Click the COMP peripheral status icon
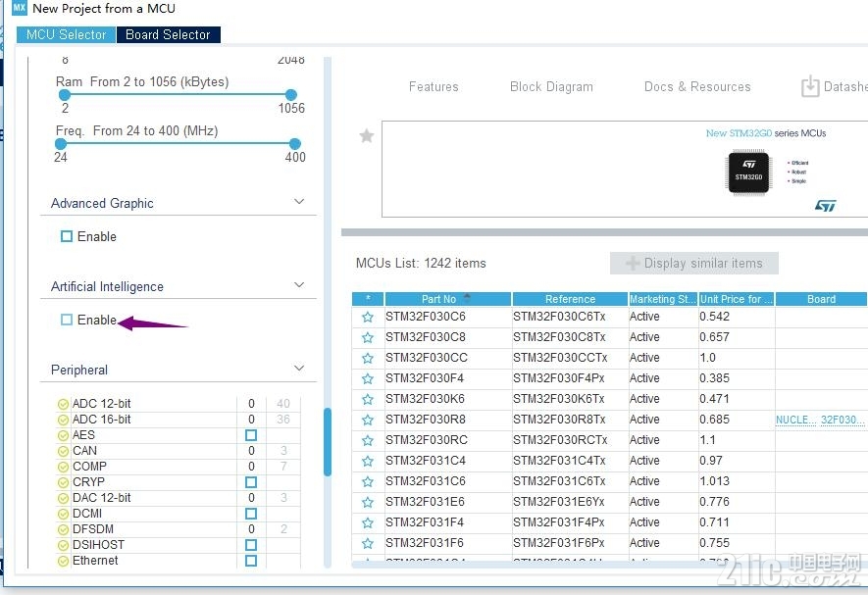868x595 pixels. [63, 467]
